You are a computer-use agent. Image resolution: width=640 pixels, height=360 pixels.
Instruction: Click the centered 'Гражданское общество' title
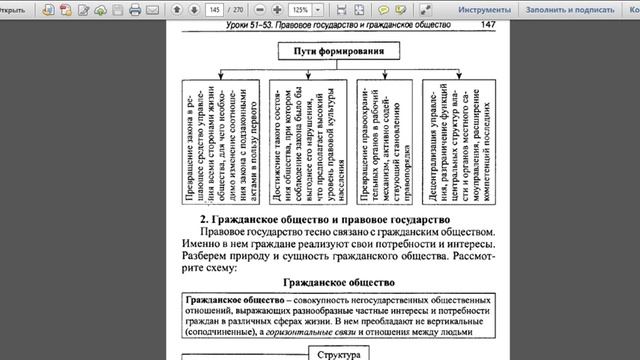coord(339,282)
